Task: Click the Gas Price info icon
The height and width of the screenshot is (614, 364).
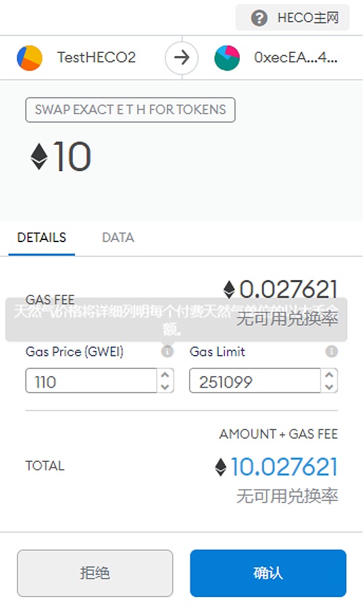Action: (x=167, y=351)
